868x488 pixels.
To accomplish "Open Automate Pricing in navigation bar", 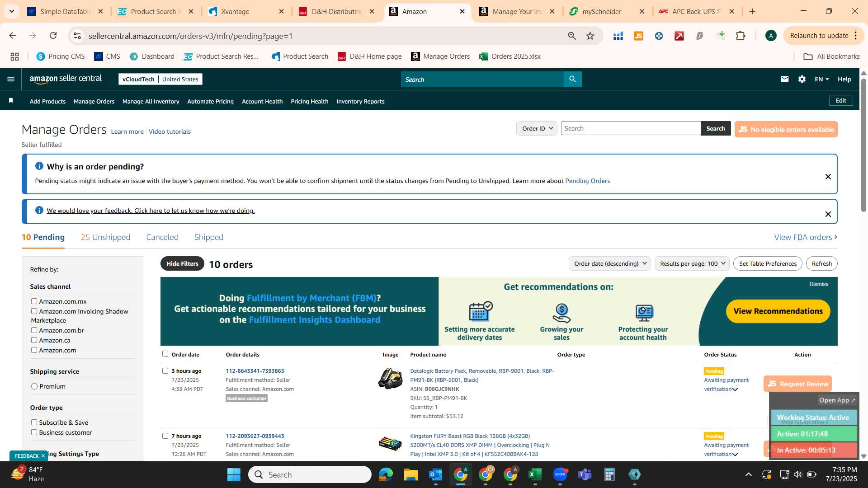I will point(210,102).
